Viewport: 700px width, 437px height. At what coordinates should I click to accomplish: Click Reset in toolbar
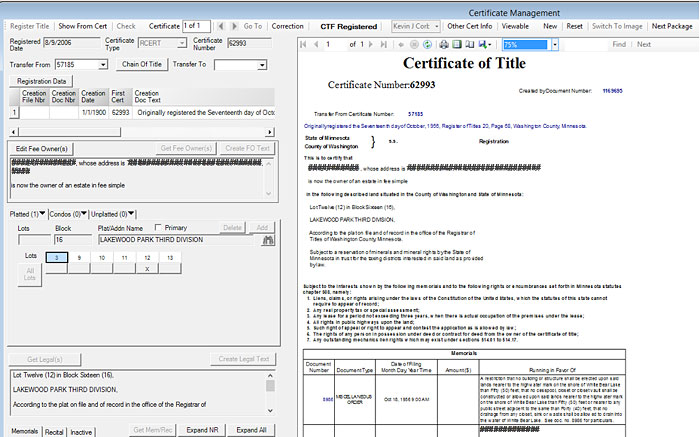pyautogui.click(x=575, y=26)
